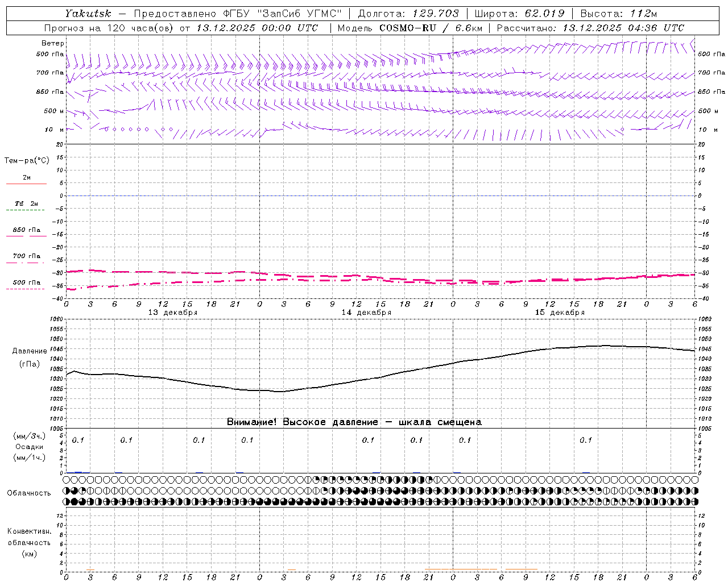Screen dimensions: 728x582
Task: Click the orange convective marker near hour 3 of 14 декабря
Action: tap(291, 569)
